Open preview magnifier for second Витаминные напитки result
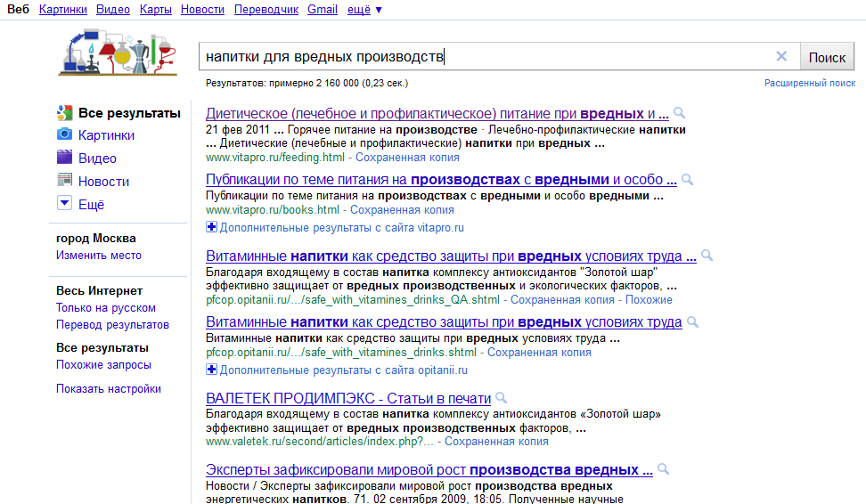This screenshot has width=866, height=504. (692, 321)
